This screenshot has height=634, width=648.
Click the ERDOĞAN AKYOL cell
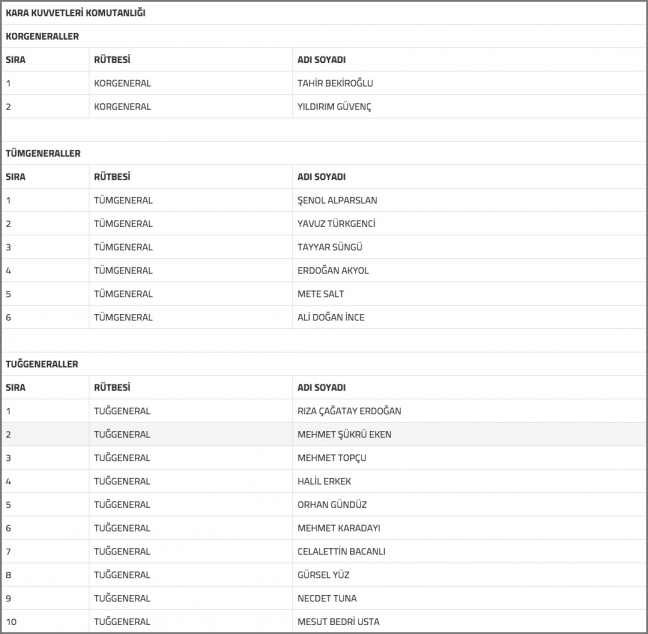click(x=333, y=271)
